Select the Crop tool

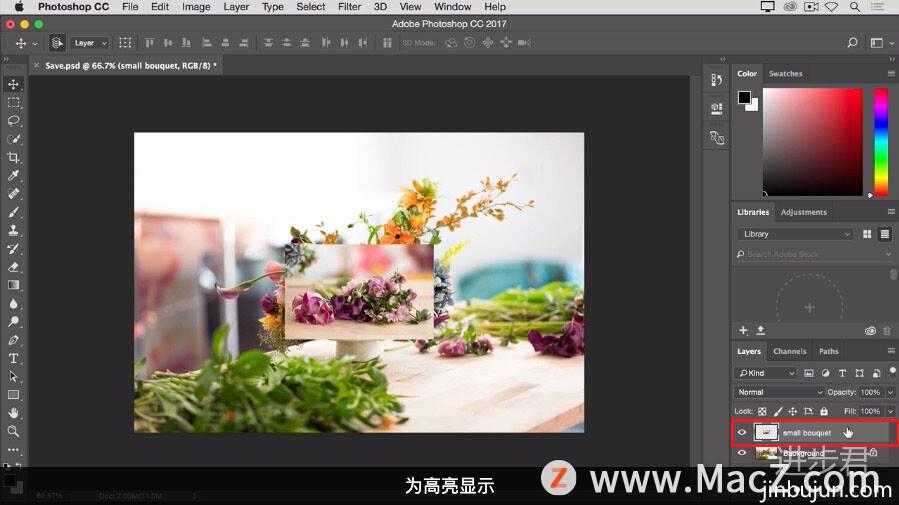coord(13,158)
